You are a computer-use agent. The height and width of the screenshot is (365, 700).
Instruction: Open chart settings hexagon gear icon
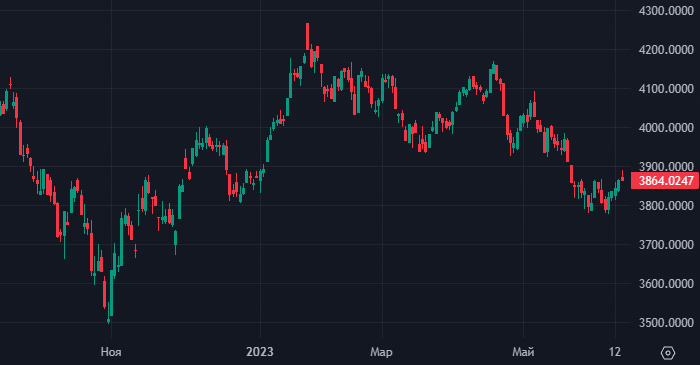click(x=667, y=353)
